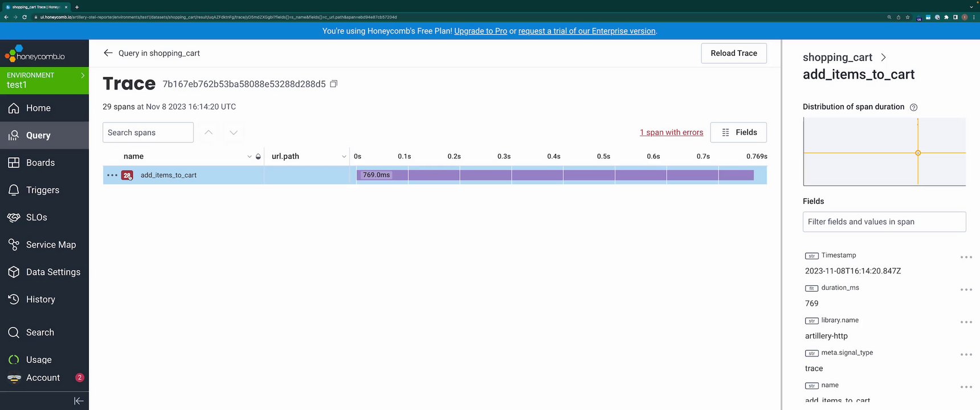
Task: Open the Service Map icon
Action: click(14, 245)
